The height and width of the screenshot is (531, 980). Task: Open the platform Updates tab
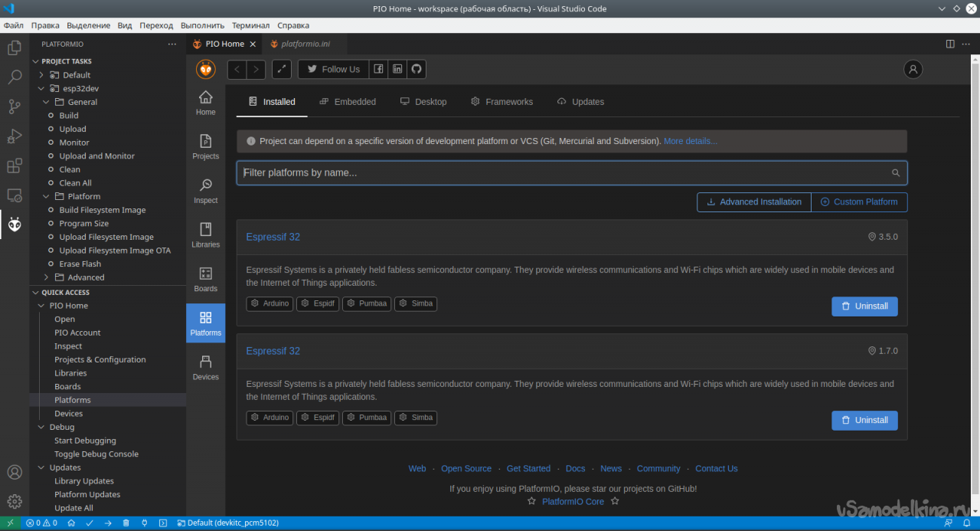click(x=580, y=102)
